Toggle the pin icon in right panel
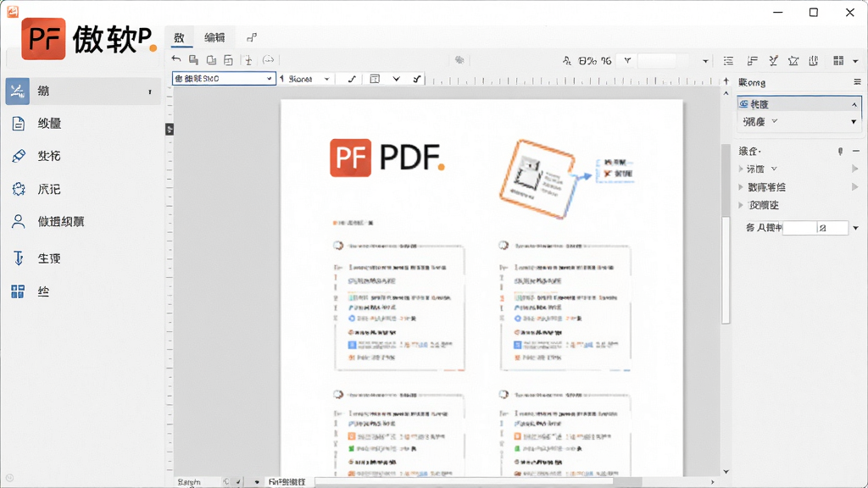Screen dimensions: 868x488 pyautogui.click(x=840, y=151)
